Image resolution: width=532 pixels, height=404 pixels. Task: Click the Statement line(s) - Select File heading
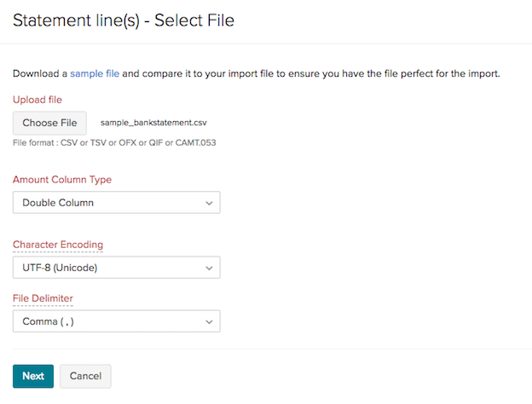(123, 20)
